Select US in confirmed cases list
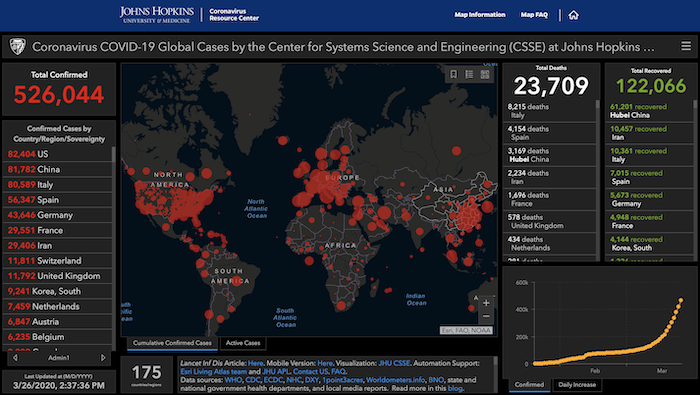Screen dimensions: 700x395 click(x=58, y=154)
